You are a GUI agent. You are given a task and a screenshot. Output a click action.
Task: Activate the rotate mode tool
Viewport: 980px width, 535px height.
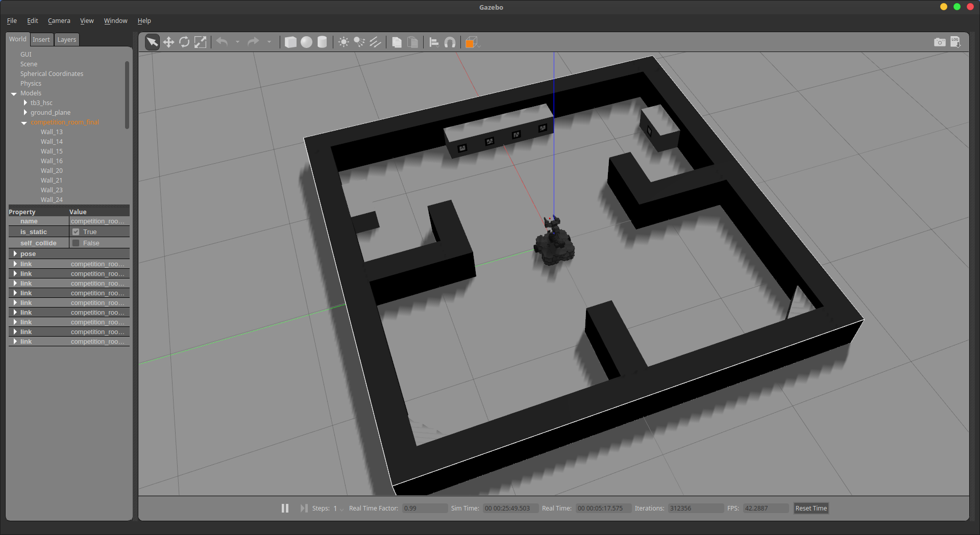click(x=184, y=42)
